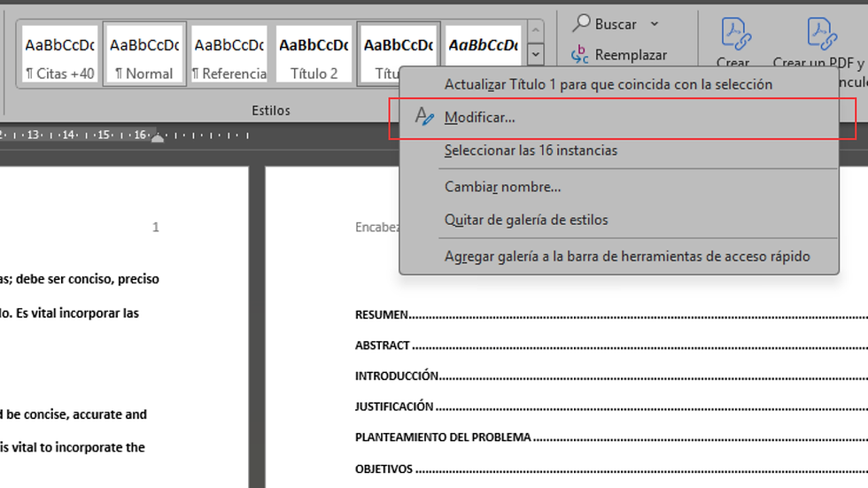The height and width of the screenshot is (488, 868).
Task: Select Modificar... from the context menu
Action: click(x=619, y=117)
